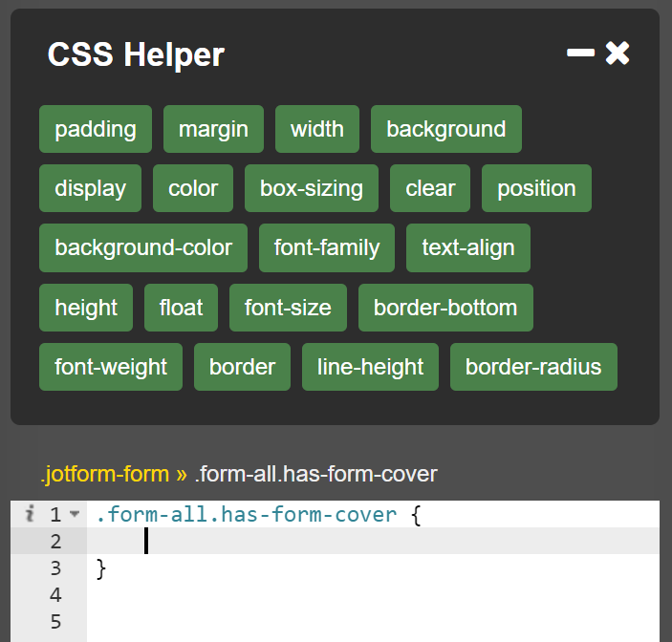Select the font-family property button

click(327, 247)
